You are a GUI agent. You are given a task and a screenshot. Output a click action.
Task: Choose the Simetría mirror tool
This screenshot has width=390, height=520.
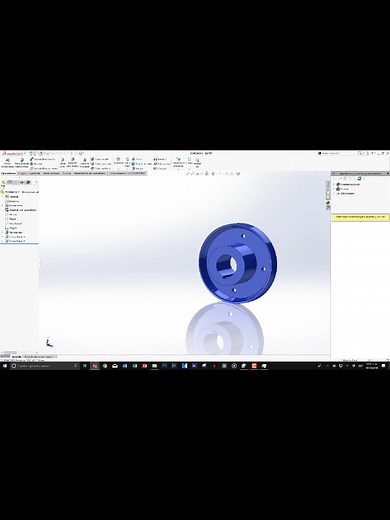(160, 168)
